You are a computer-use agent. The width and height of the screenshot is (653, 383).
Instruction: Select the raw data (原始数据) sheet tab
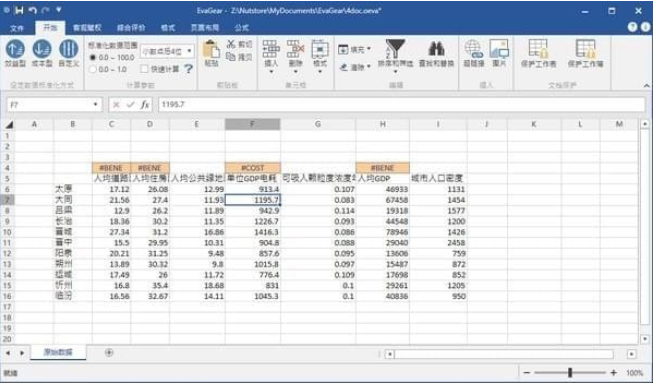pos(58,352)
